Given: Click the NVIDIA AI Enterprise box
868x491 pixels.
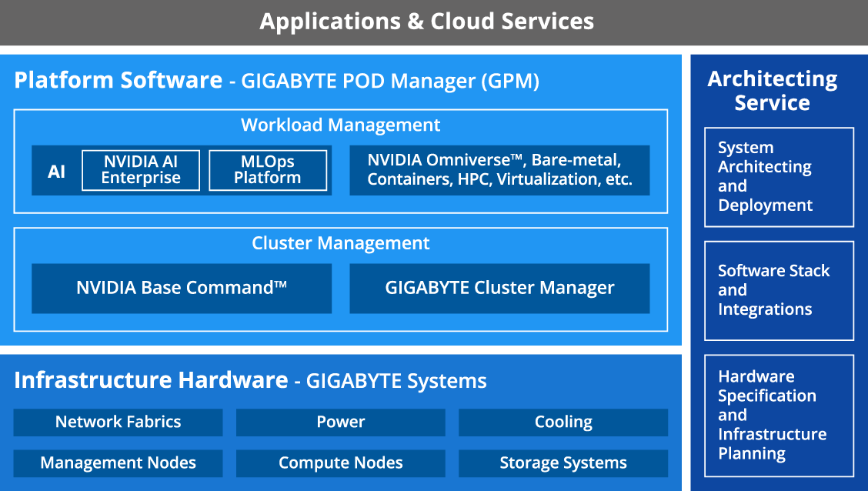Looking at the screenshot, I should (141, 171).
